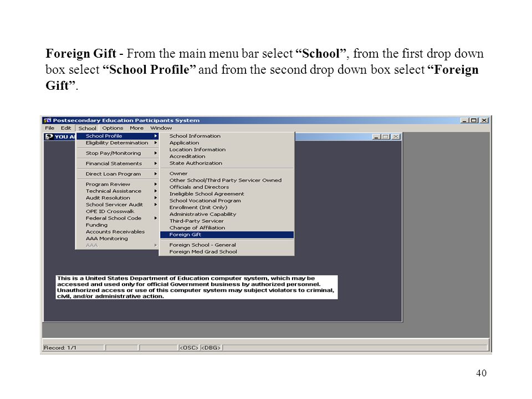Screen dimensions: 532x399
Task: Open the Options menu
Action: coord(112,128)
